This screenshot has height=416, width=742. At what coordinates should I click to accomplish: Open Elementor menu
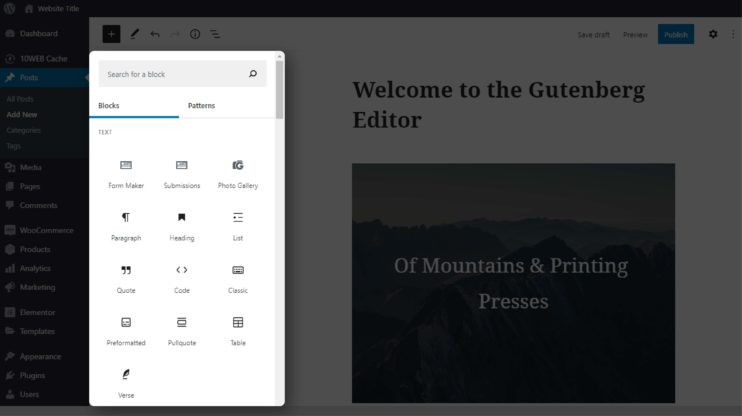[44, 312]
